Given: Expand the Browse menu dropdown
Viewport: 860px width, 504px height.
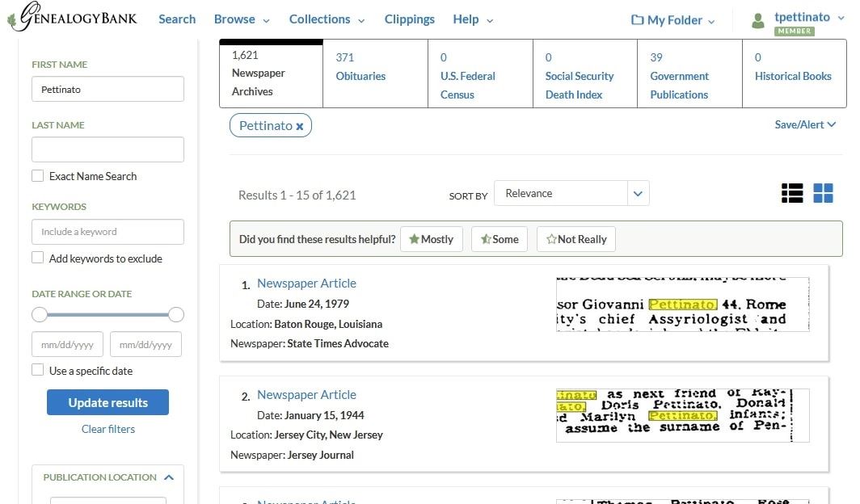Looking at the screenshot, I should pos(242,19).
